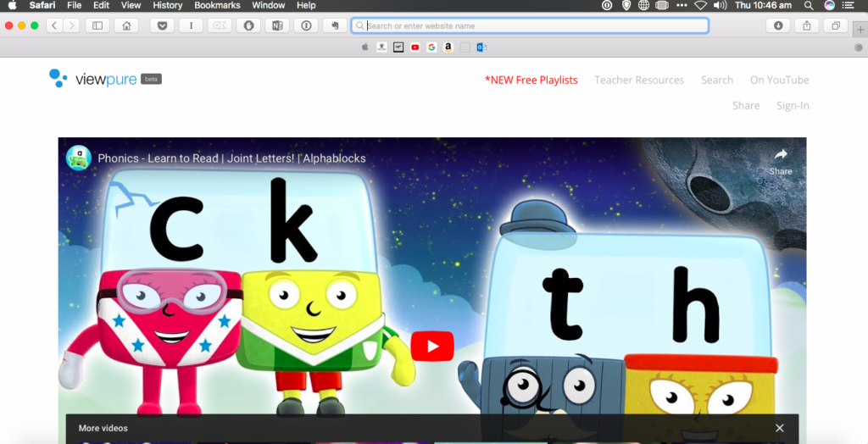Click the Instapaper 'I' extension button
Screen dimensions: 868x444
[191, 25]
